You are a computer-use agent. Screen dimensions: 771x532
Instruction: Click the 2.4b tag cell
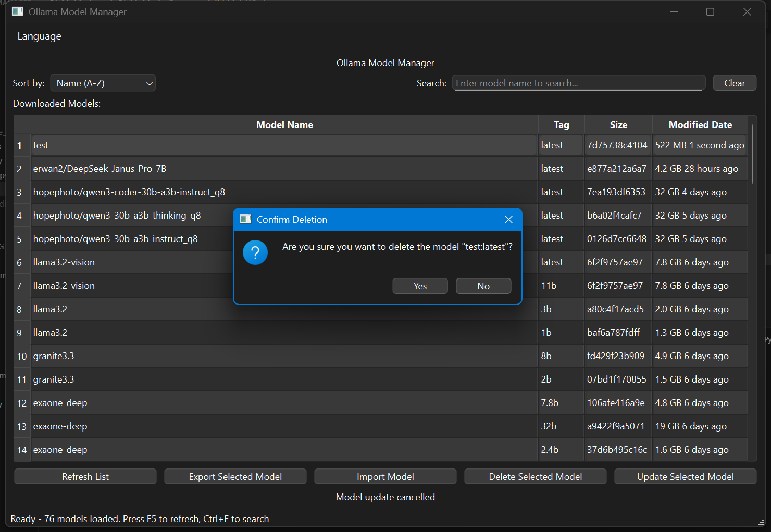[561, 450]
